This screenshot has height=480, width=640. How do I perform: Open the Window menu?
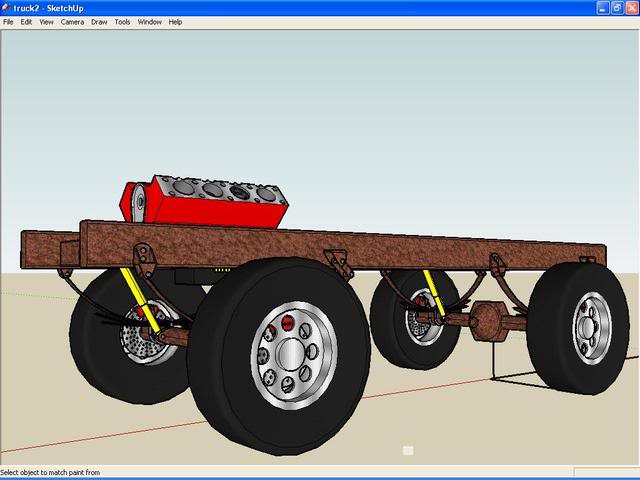click(x=149, y=22)
